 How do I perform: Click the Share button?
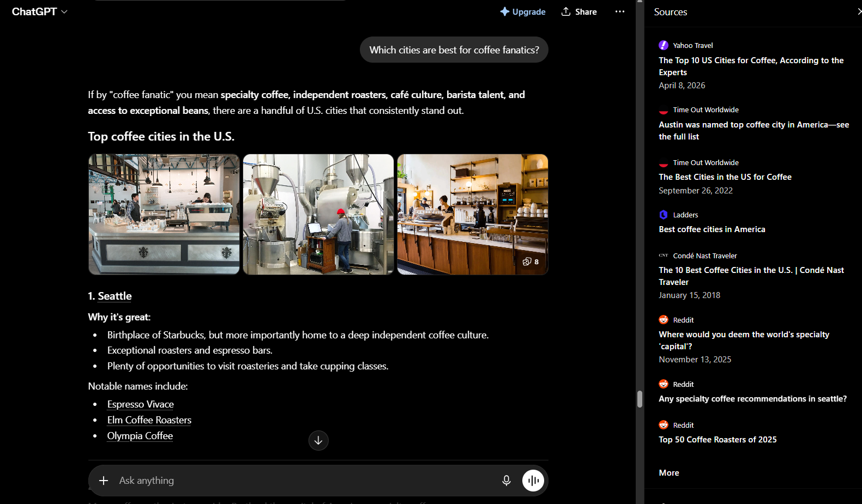pos(579,11)
